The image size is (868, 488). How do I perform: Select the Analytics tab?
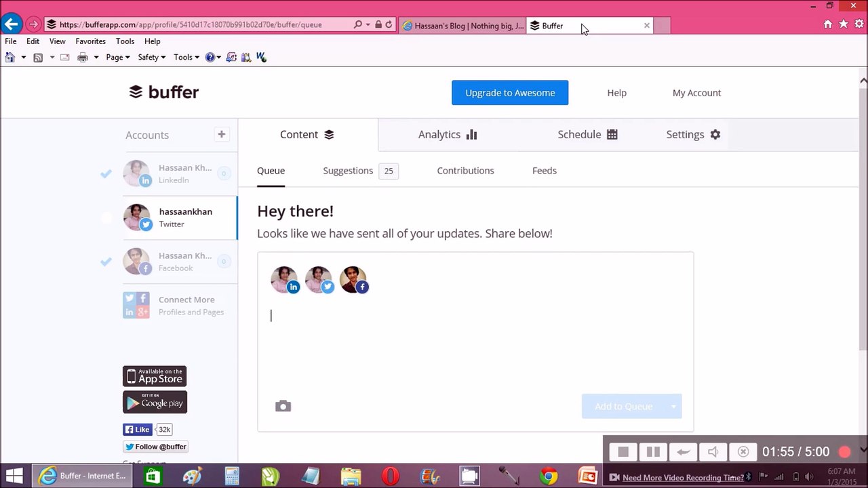(x=448, y=134)
